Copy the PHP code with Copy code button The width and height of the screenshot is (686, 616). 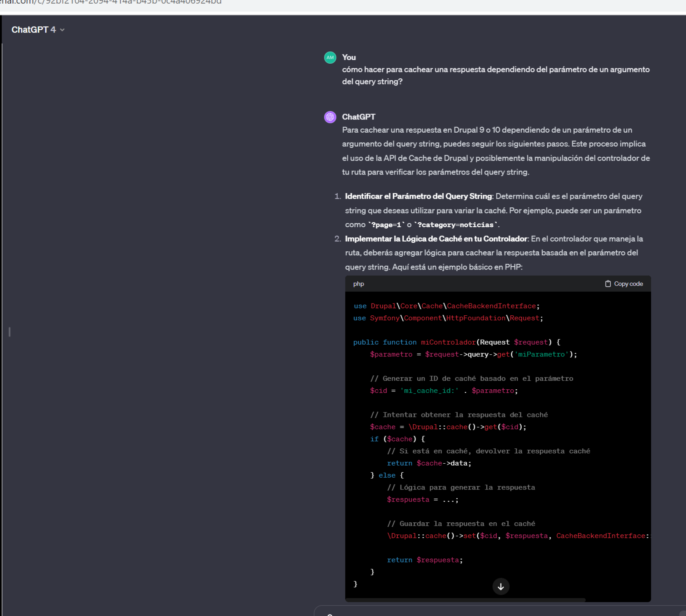624,284
